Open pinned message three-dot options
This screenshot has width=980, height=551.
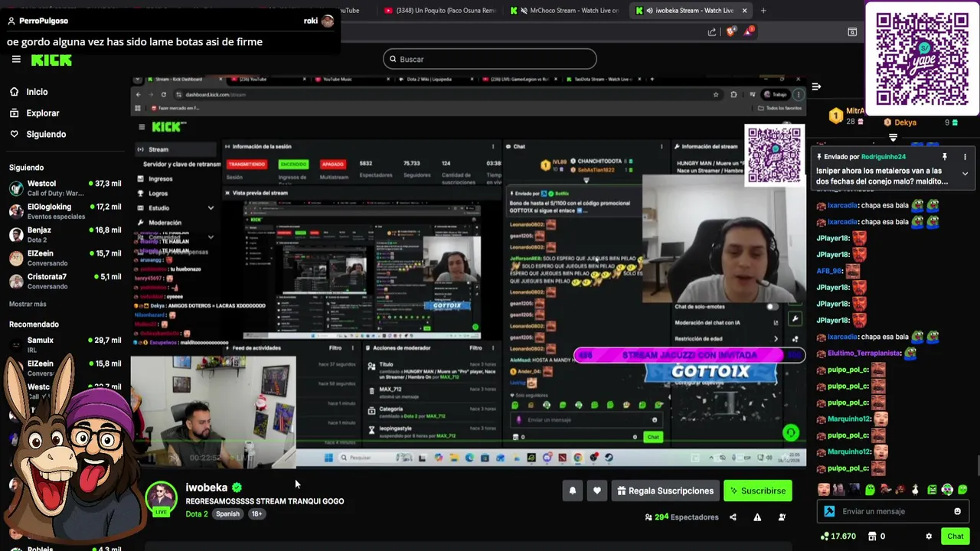[x=965, y=157]
